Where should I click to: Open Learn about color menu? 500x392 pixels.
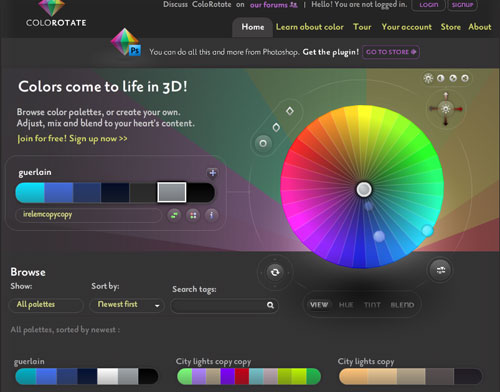tap(310, 27)
